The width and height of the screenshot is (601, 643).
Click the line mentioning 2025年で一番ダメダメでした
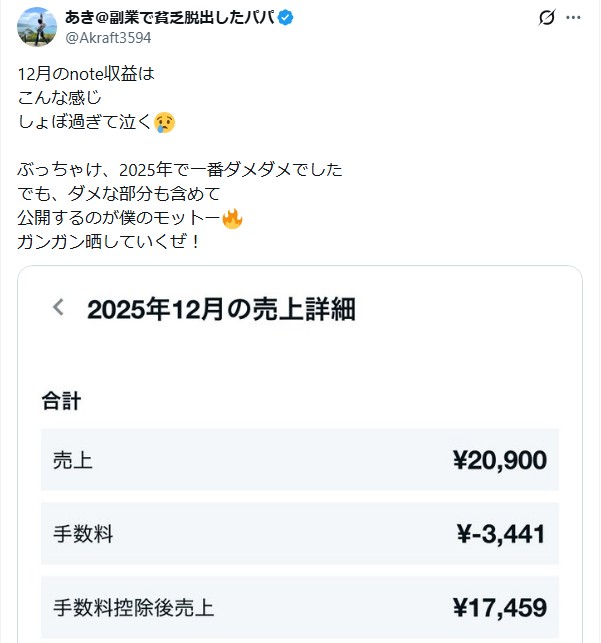(x=180, y=170)
